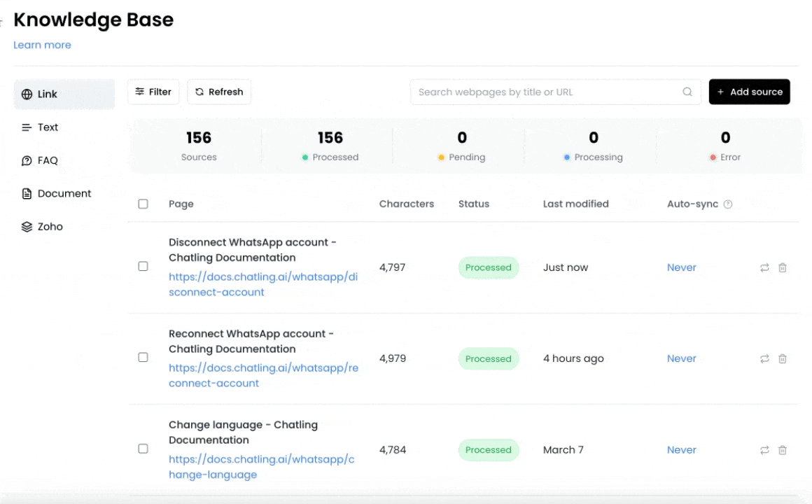Delete the Change language source
812x504 pixels.
783,450
